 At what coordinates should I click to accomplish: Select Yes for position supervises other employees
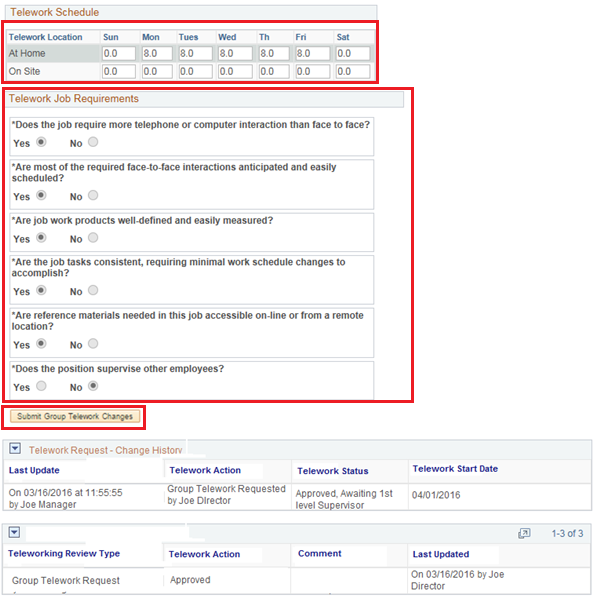[41, 386]
